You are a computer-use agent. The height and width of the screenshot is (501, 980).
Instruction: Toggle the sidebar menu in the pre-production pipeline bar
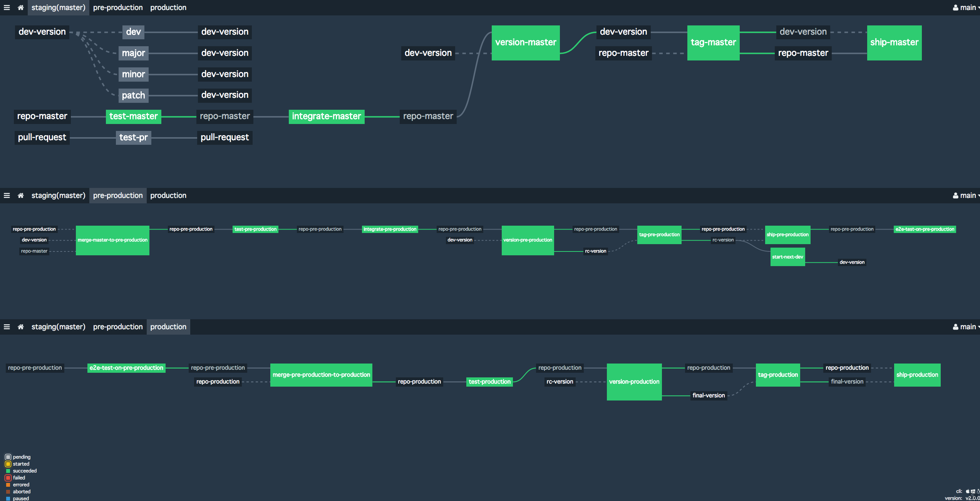tap(7, 196)
